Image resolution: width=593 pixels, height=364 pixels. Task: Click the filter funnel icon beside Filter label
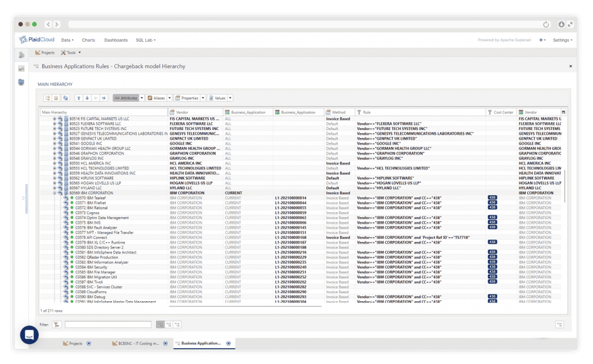coord(57,324)
